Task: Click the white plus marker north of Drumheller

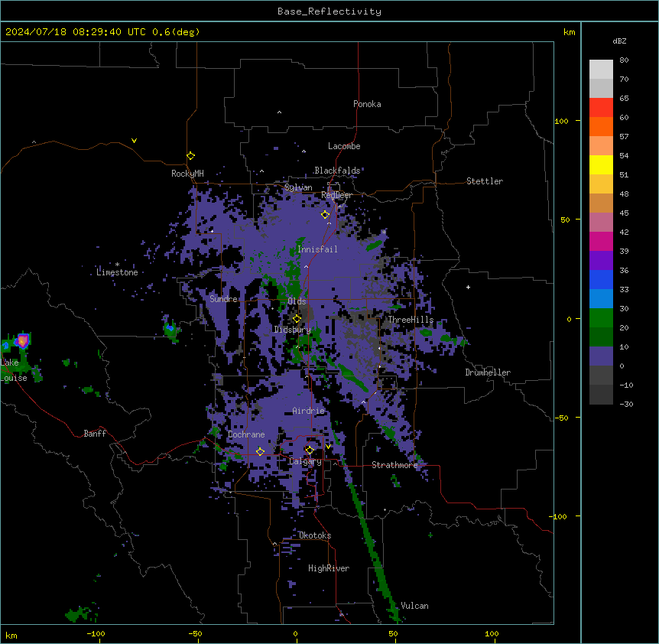Action: click(x=468, y=287)
